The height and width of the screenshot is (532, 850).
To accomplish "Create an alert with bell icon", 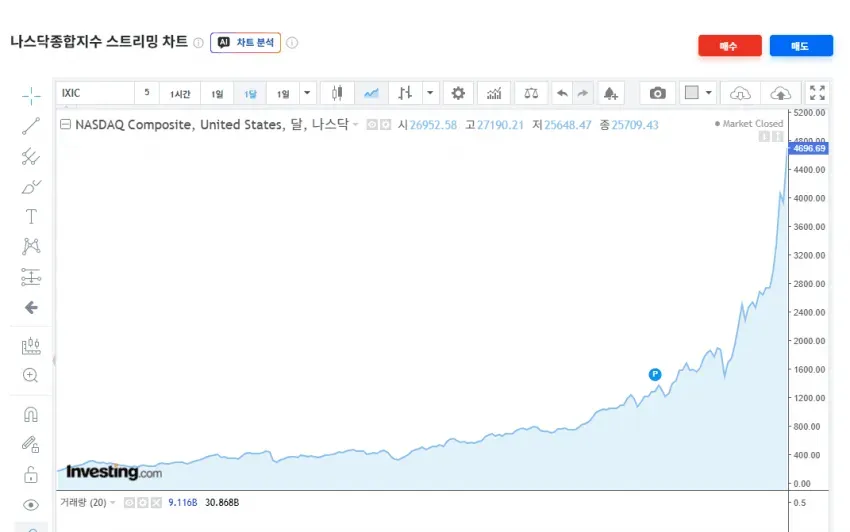I will click(610, 93).
